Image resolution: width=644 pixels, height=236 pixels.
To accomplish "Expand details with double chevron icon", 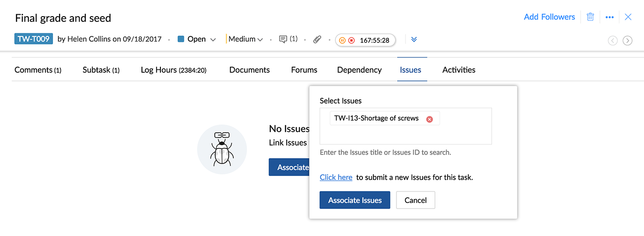I will coord(414,39).
